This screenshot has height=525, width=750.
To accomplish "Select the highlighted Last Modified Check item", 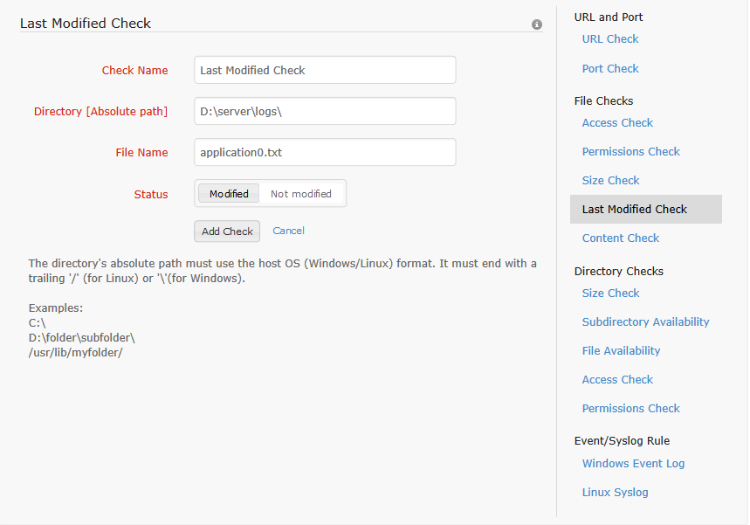I will [x=635, y=209].
